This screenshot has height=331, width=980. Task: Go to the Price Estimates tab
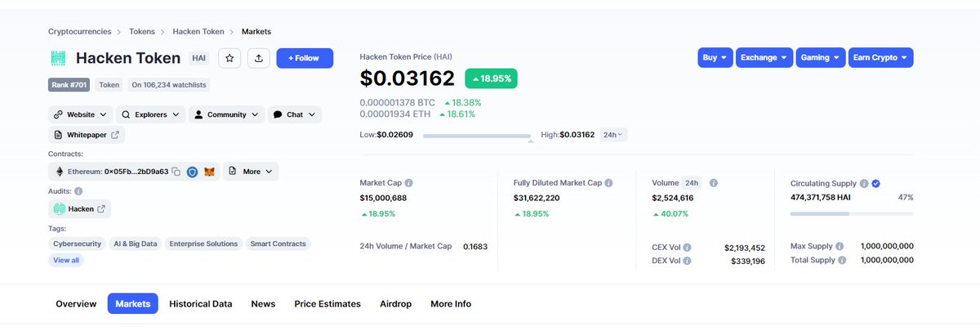327,303
